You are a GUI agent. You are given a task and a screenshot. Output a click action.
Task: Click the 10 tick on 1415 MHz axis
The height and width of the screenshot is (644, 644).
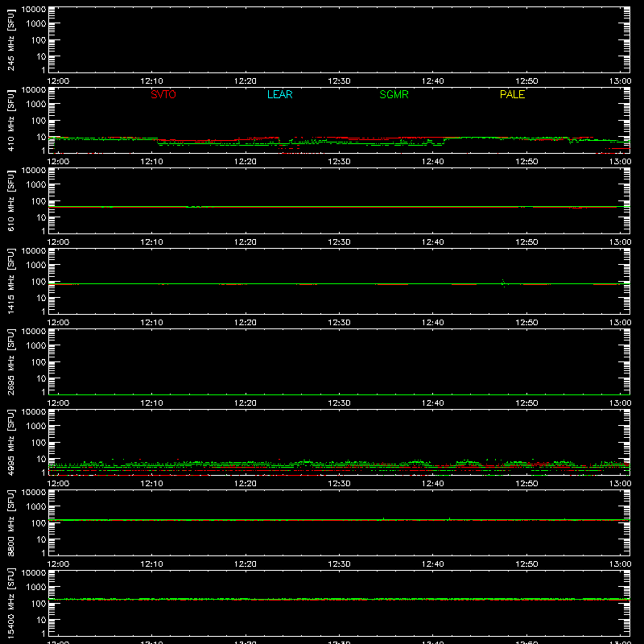(42, 298)
